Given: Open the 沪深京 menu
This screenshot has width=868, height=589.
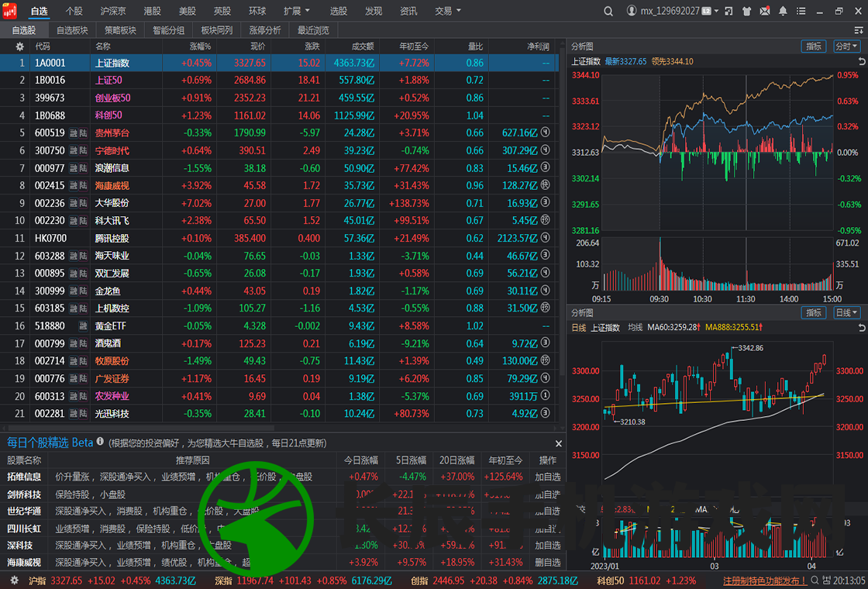Looking at the screenshot, I should pyautogui.click(x=113, y=11).
